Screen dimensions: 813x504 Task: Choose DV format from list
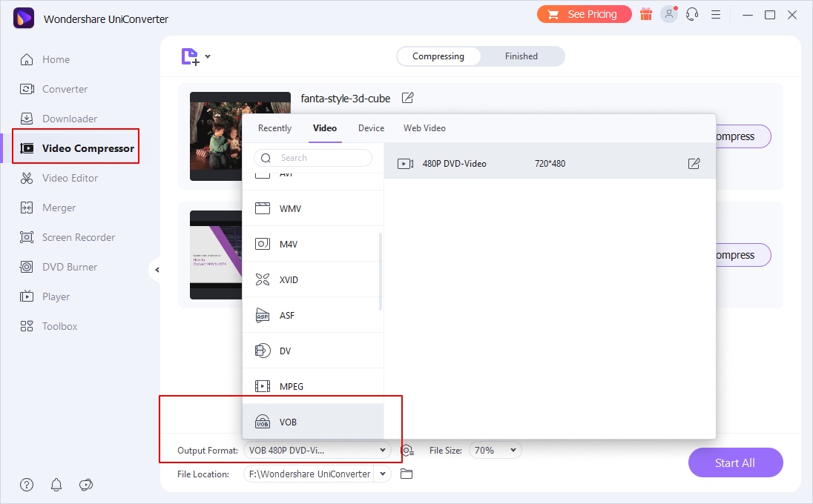tap(312, 351)
